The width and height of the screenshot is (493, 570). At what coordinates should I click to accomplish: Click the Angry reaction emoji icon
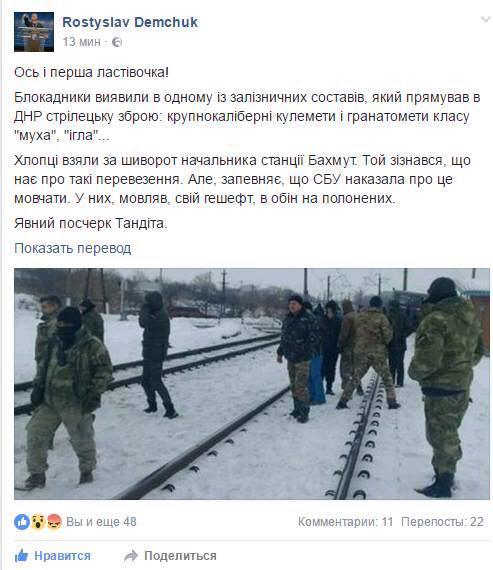point(54,522)
